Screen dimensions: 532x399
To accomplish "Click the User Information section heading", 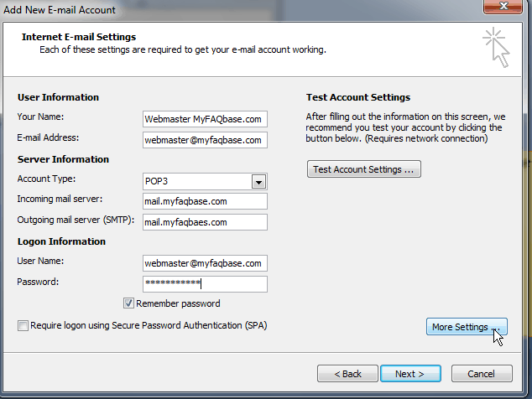I will pyautogui.click(x=58, y=97).
